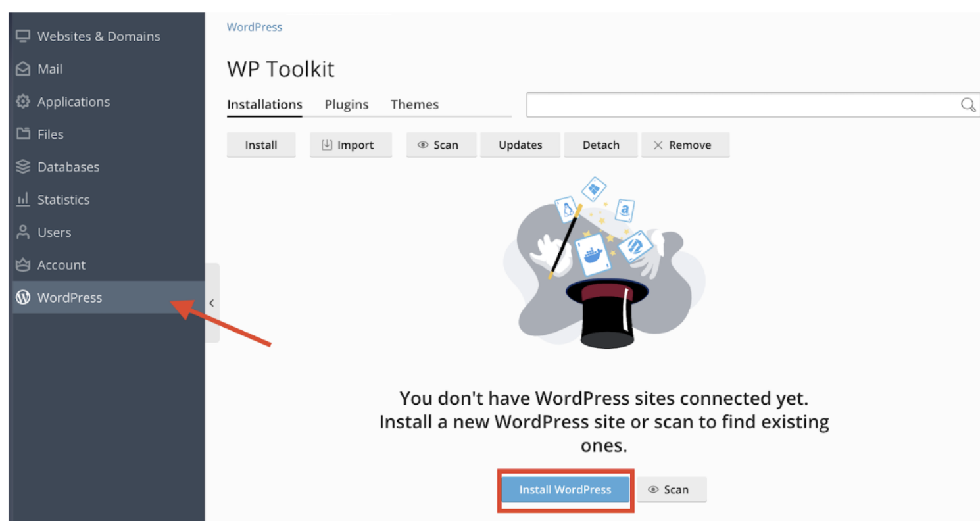Image resolution: width=980 pixels, height=521 pixels.
Task: Click the Applications gear icon
Action: click(24, 101)
